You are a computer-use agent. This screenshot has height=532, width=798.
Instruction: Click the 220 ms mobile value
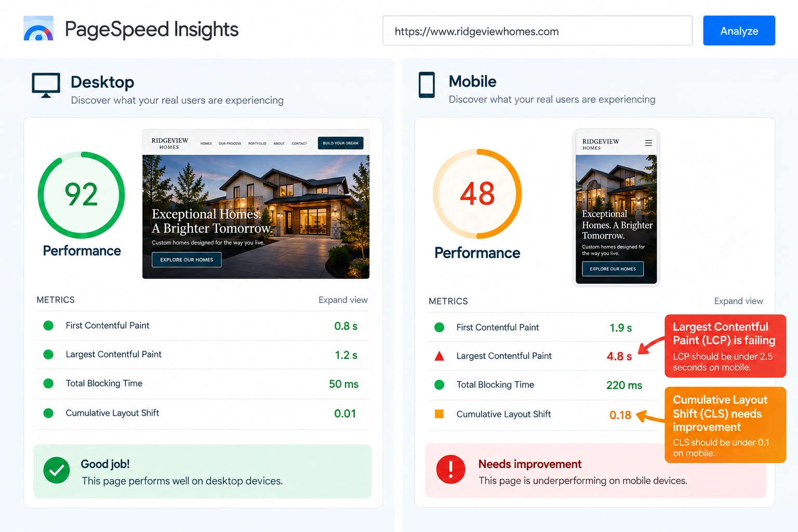624,385
